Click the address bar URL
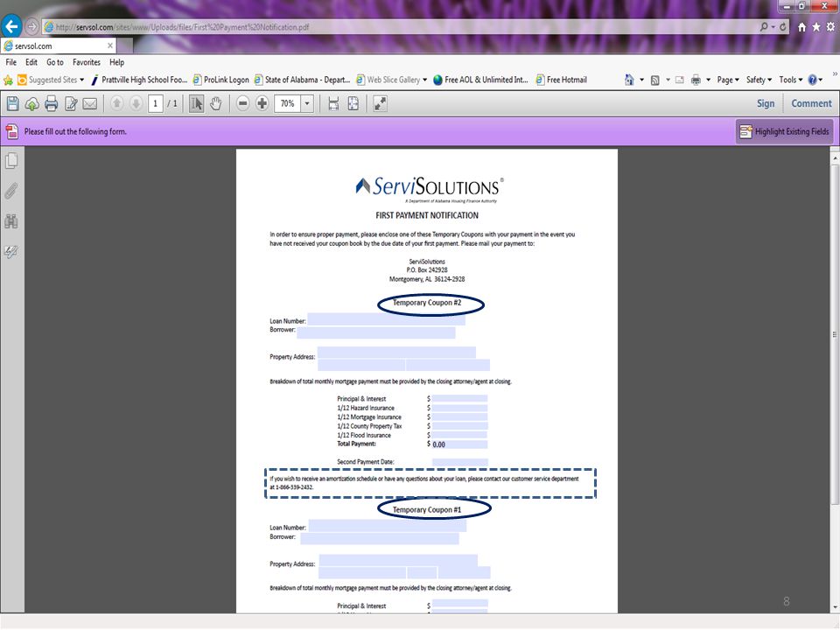The width and height of the screenshot is (840, 630). point(182,27)
